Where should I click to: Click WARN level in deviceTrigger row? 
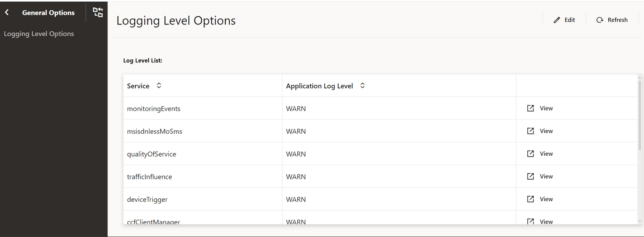point(296,200)
